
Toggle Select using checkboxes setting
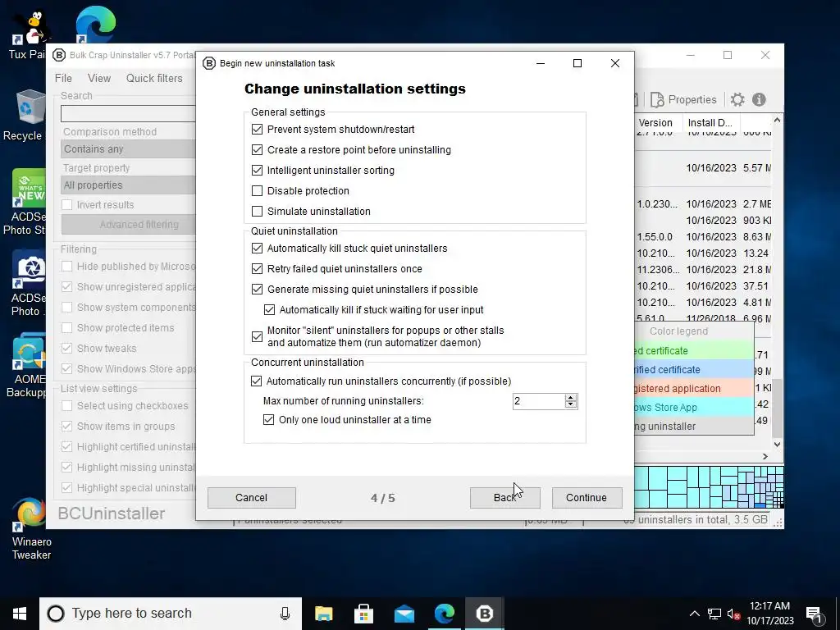click(67, 405)
